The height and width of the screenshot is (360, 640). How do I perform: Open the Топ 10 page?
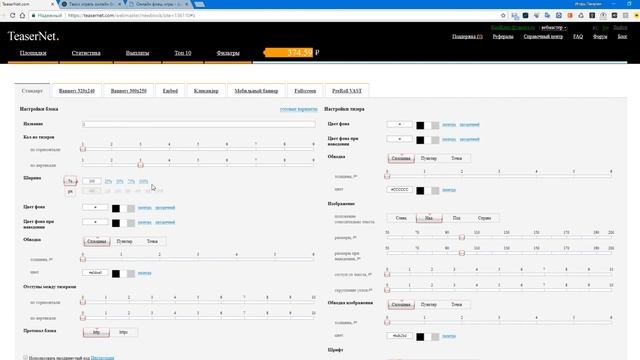(x=183, y=53)
